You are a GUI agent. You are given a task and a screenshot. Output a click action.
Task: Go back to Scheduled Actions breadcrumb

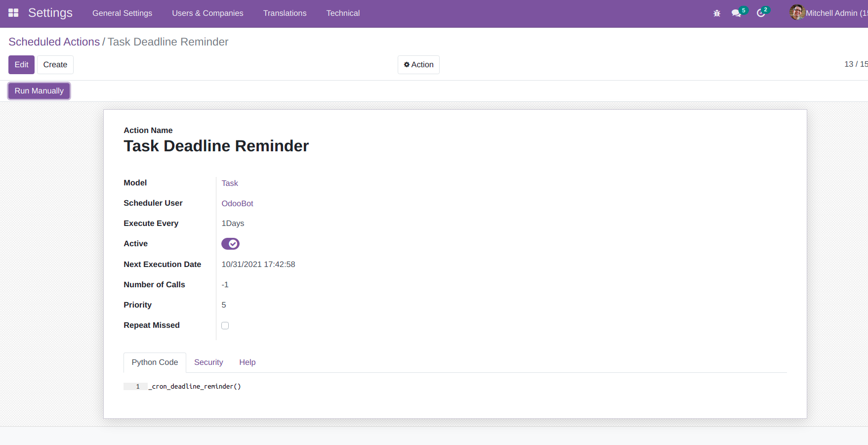pyautogui.click(x=54, y=42)
